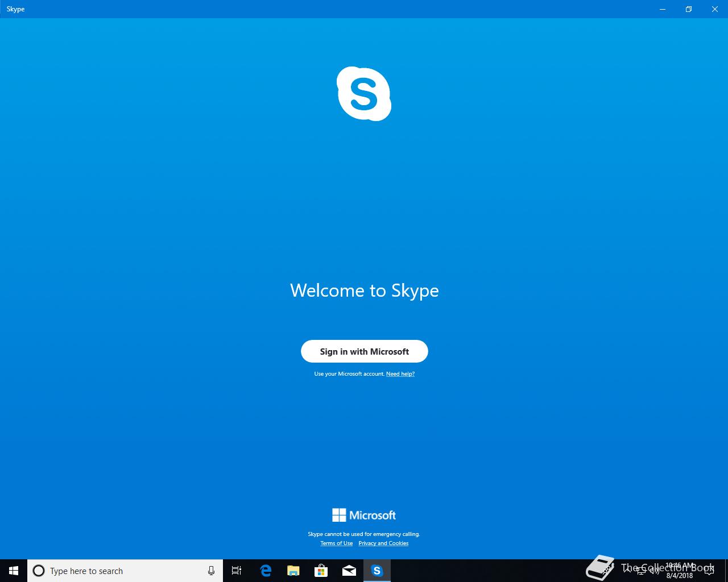The width and height of the screenshot is (728, 582).
Task: Click the 'Use your Microsoft account.' text
Action: 349,374
